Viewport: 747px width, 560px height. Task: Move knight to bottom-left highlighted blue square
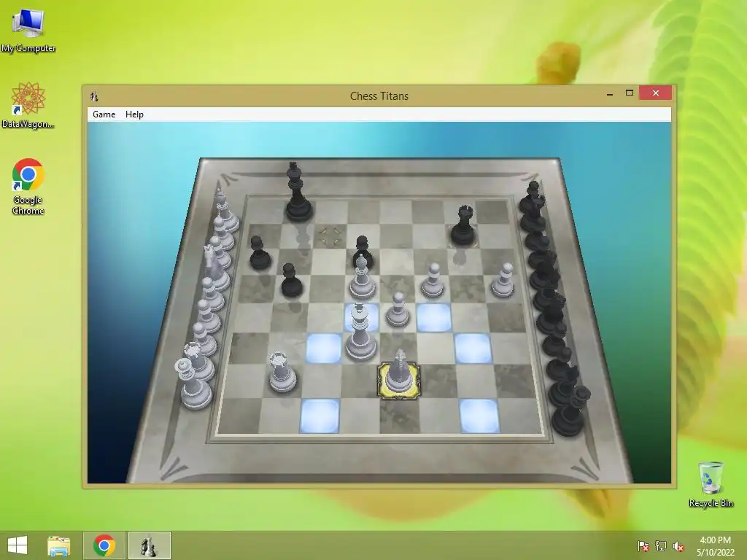(x=320, y=415)
